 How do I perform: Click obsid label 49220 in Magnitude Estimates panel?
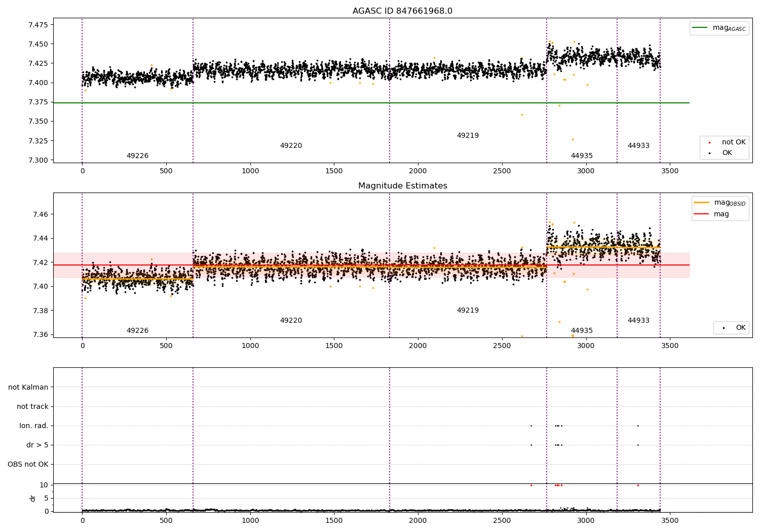click(291, 321)
